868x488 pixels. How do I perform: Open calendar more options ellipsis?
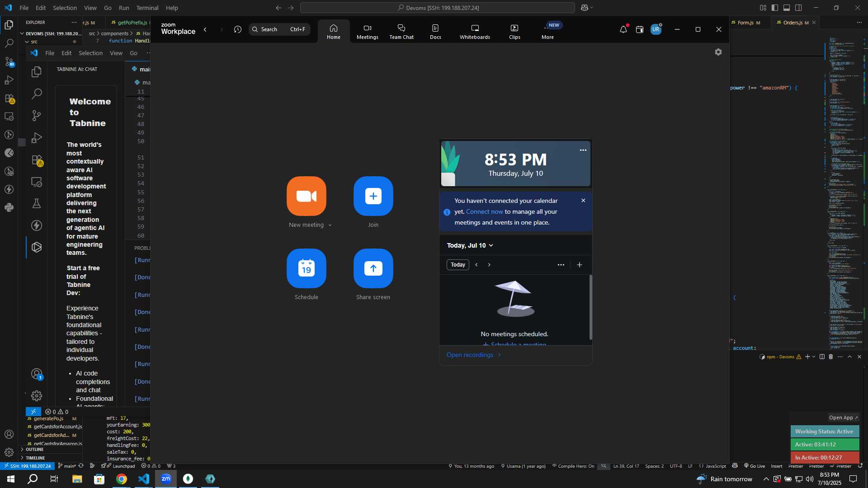561,265
